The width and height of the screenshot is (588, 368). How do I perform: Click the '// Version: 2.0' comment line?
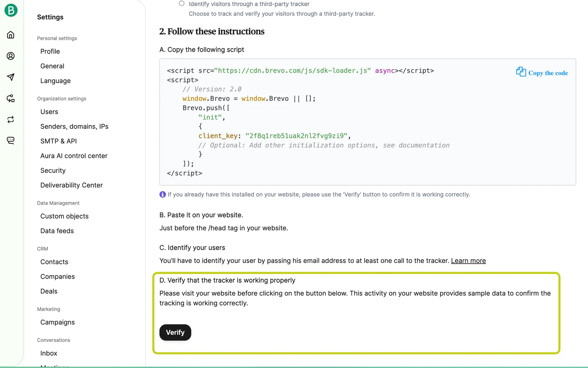pyautogui.click(x=212, y=89)
